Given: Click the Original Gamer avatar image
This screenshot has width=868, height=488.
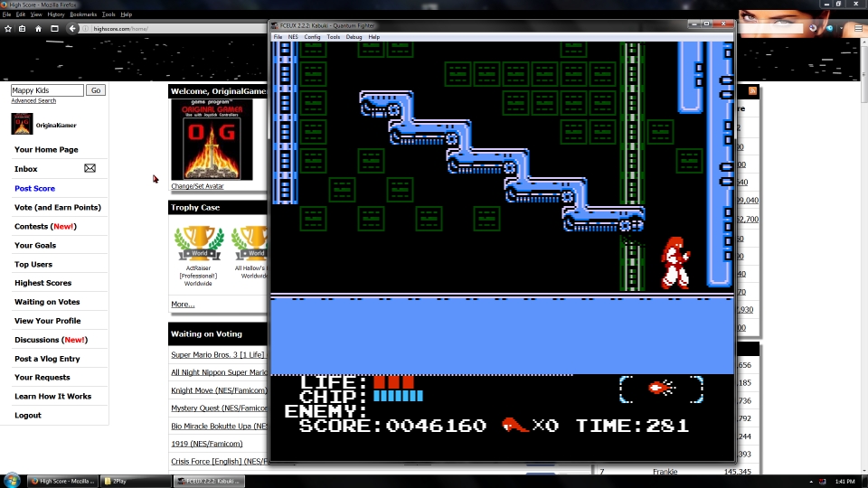Looking at the screenshot, I should (212, 139).
